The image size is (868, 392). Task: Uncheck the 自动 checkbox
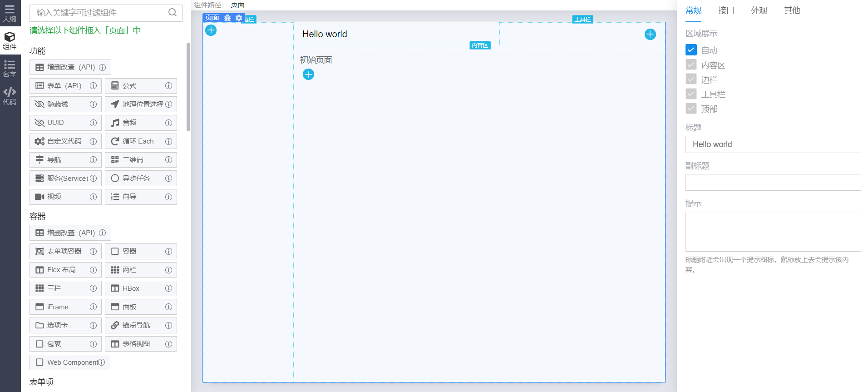click(691, 50)
